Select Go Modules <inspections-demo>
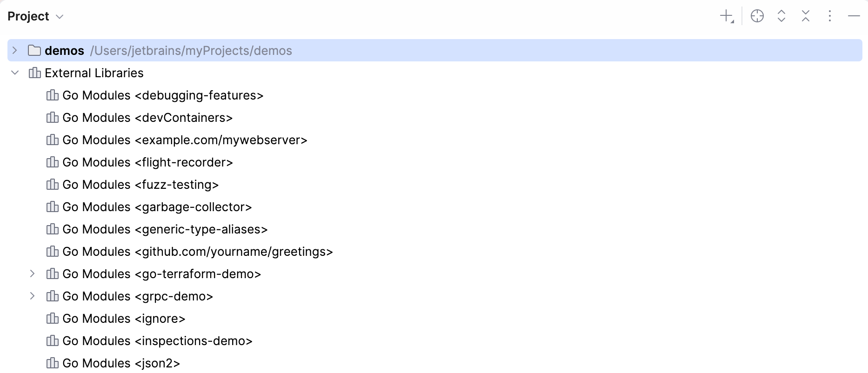 (x=158, y=341)
